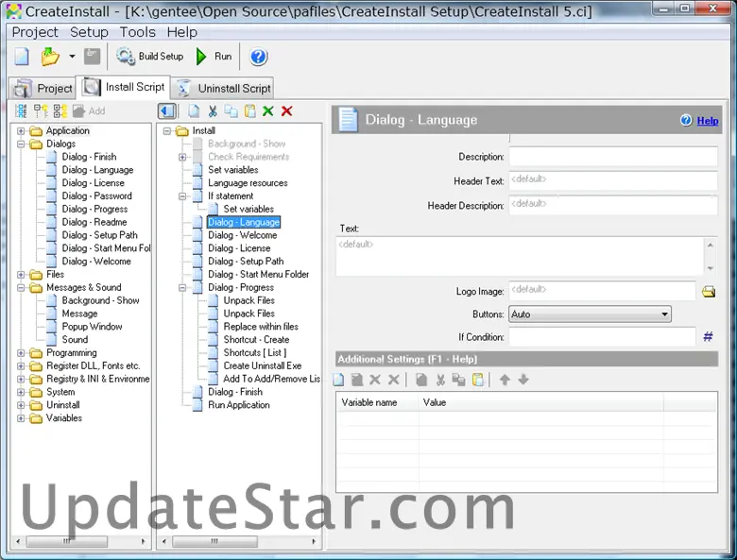737x560 pixels.
Task: Open the Tools menu
Action: (x=137, y=32)
